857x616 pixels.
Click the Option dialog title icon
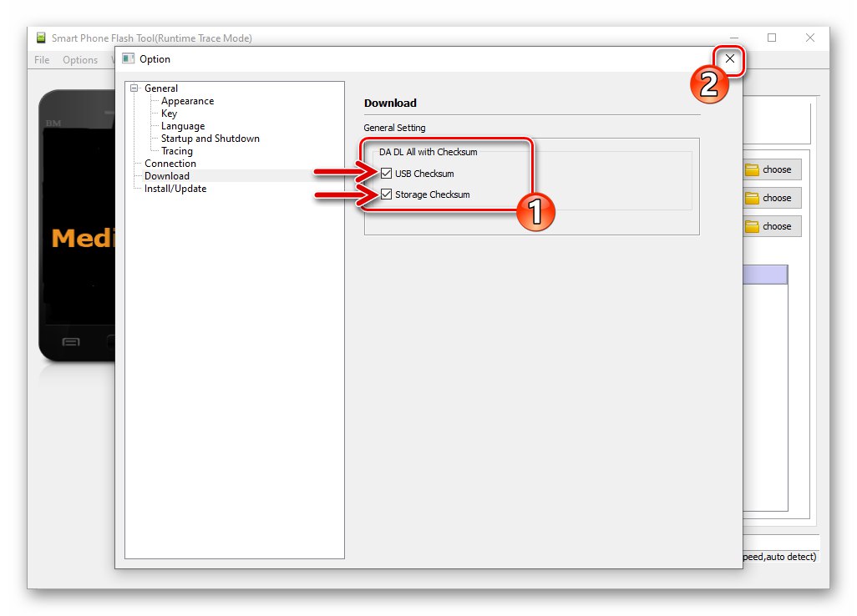point(129,59)
